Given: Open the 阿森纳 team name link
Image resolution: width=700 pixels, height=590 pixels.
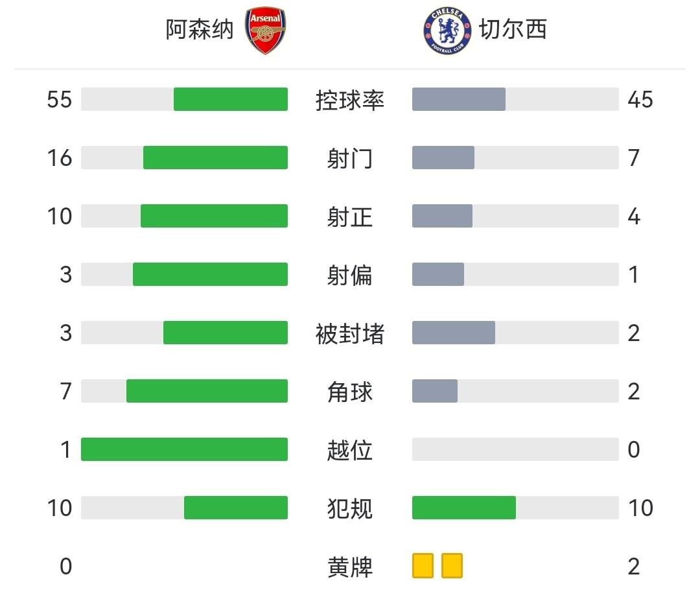Looking at the screenshot, I should [199, 30].
